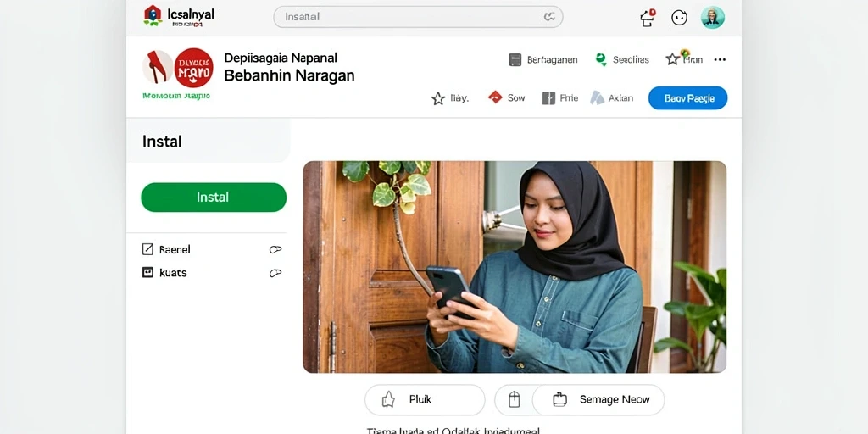Click the search field labeled Insaltal

(x=418, y=17)
